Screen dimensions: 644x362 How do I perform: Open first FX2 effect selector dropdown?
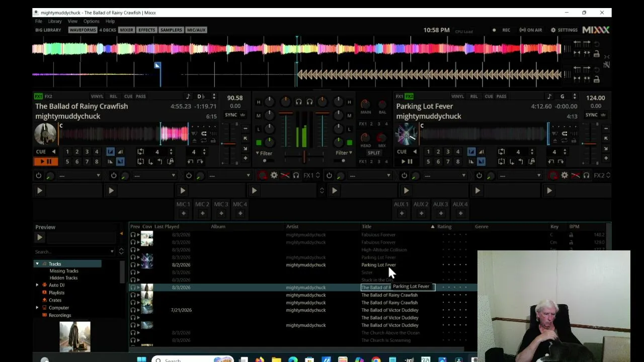(x=371, y=175)
